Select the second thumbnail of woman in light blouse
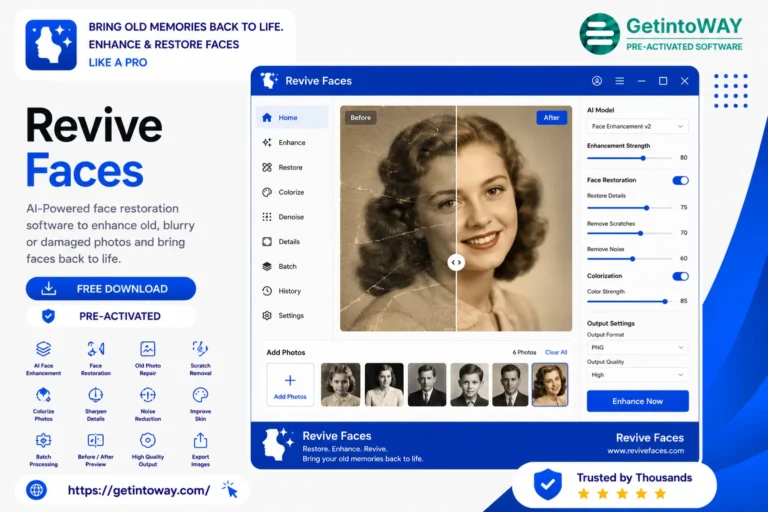 pyautogui.click(x=384, y=385)
